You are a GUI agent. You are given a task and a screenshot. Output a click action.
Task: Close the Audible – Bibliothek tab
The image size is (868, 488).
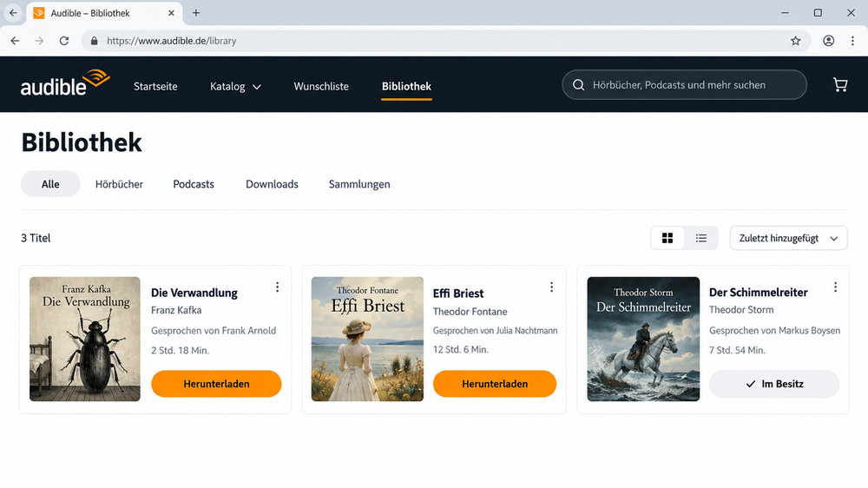(x=172, y=13)
